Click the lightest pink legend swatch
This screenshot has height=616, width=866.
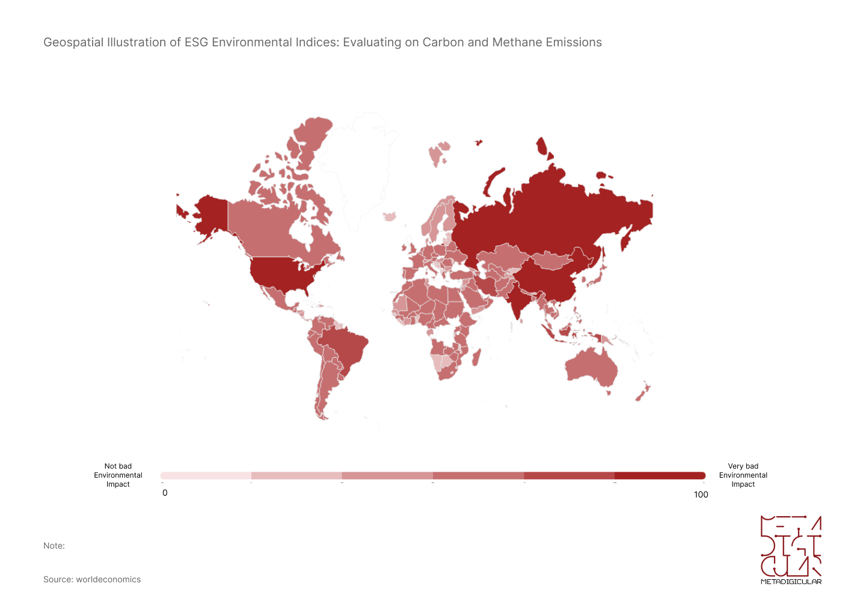[206, 476]
